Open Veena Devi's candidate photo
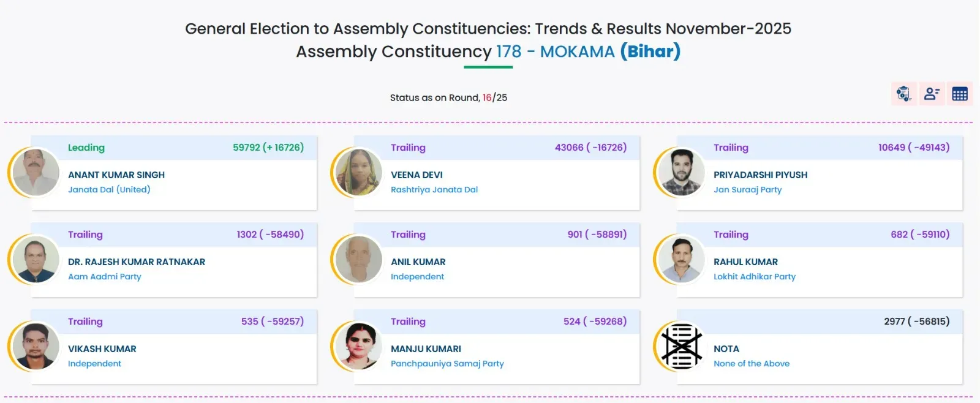The height and width of the screenshot is (403, 980). tap(359, 173)
